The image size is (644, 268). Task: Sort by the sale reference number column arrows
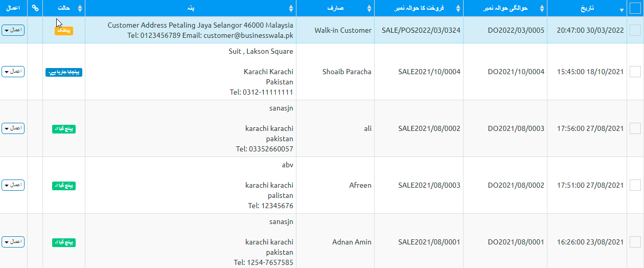[458, 9]
